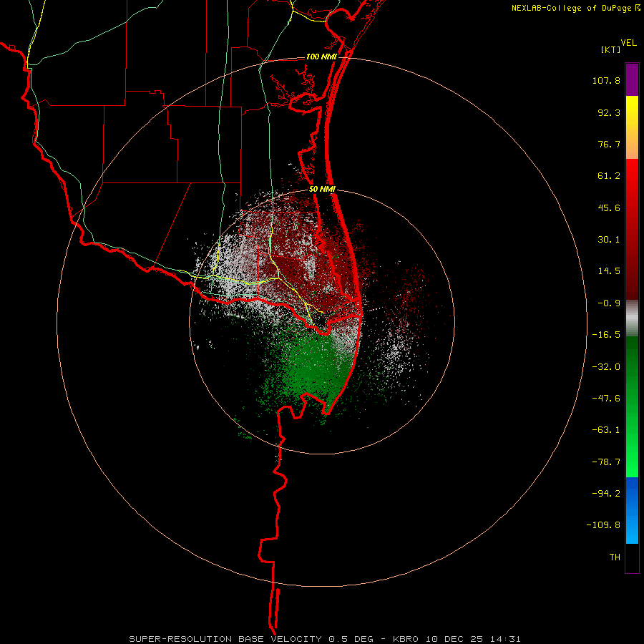
Task: Click the 50 NMI range ring label
Action: click(x=323, y=189)
